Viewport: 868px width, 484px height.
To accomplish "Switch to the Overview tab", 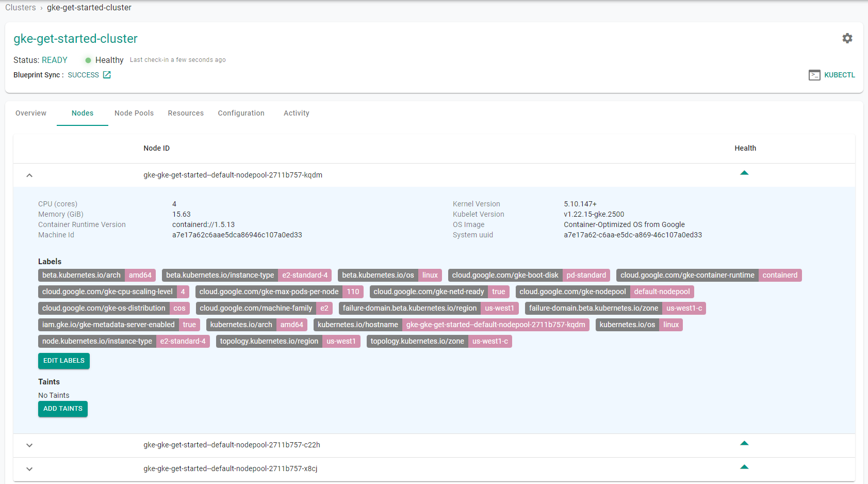I will [31, 113].
